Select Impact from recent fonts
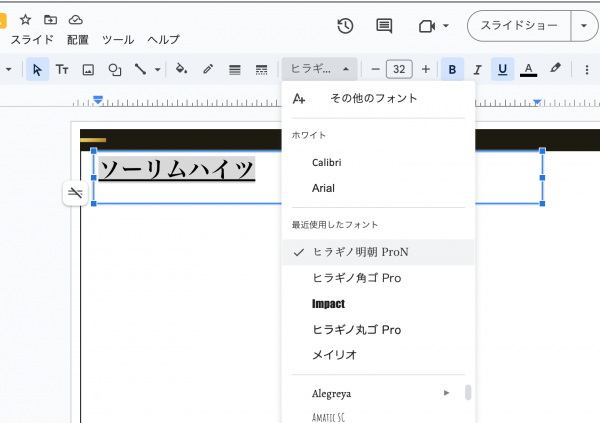The width and height of the screenshot is (600, 423). pyautogui.click(x=328, y=303)
